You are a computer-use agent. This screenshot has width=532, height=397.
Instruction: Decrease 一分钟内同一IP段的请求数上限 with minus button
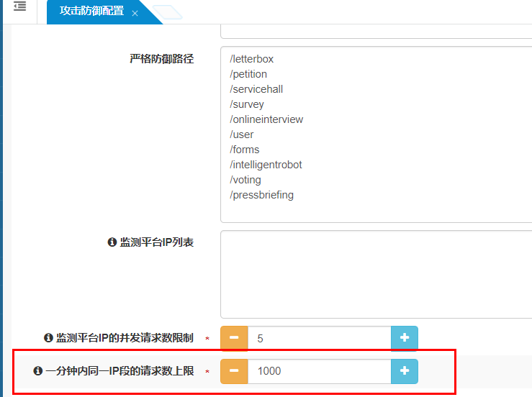(234, 371)
